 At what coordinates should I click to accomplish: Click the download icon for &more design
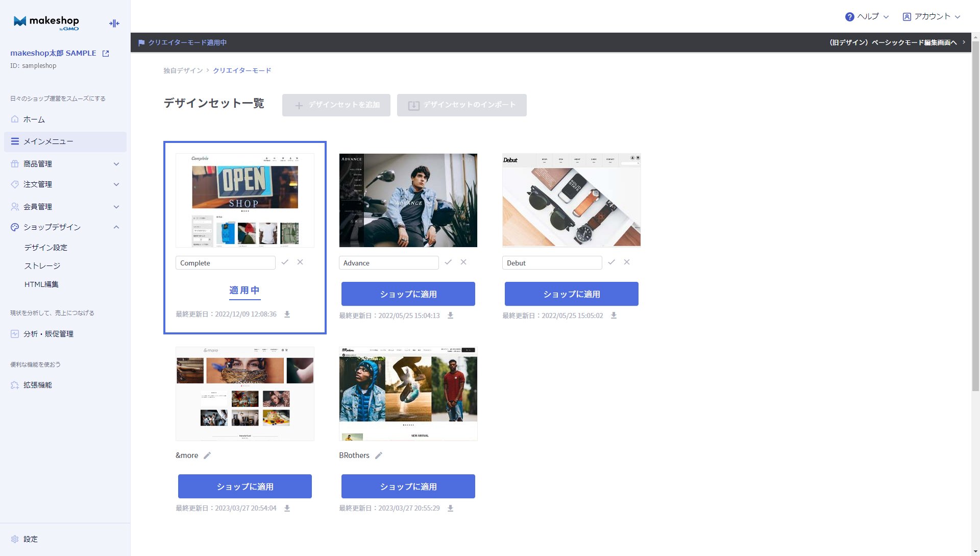pos(288,507)
